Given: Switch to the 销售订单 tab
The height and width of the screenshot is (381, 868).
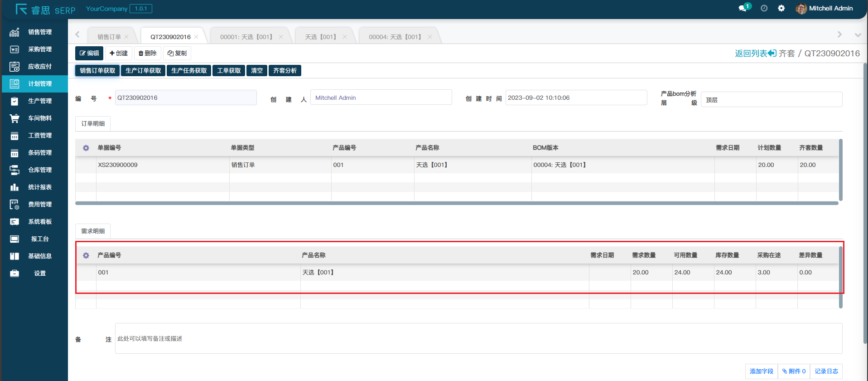Looking at the screenshot, I should pos(109,37).
